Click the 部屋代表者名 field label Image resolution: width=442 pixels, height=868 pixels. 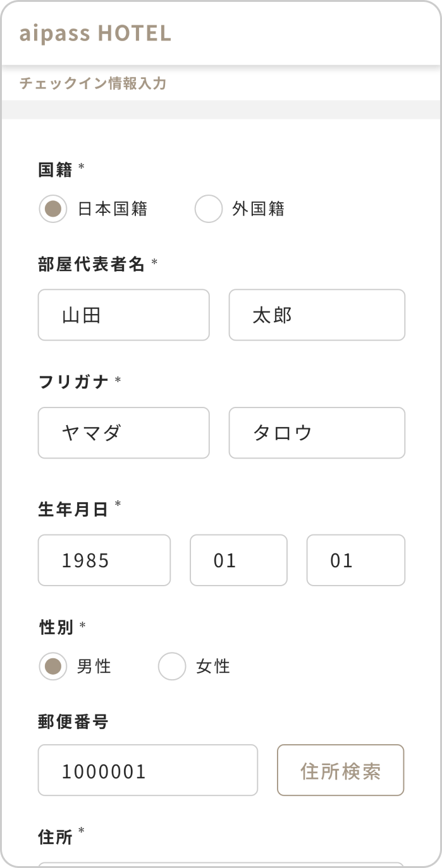[92, 264]
